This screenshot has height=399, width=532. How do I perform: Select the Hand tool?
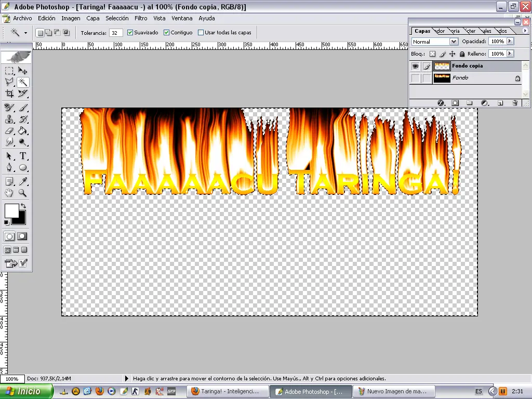click(x=9, y=193)
